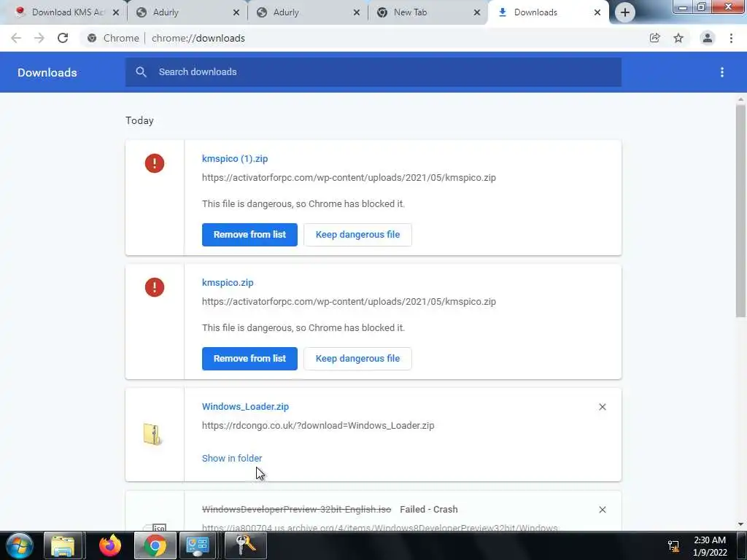Bookmark this tab with the star icon

(678, 38)
